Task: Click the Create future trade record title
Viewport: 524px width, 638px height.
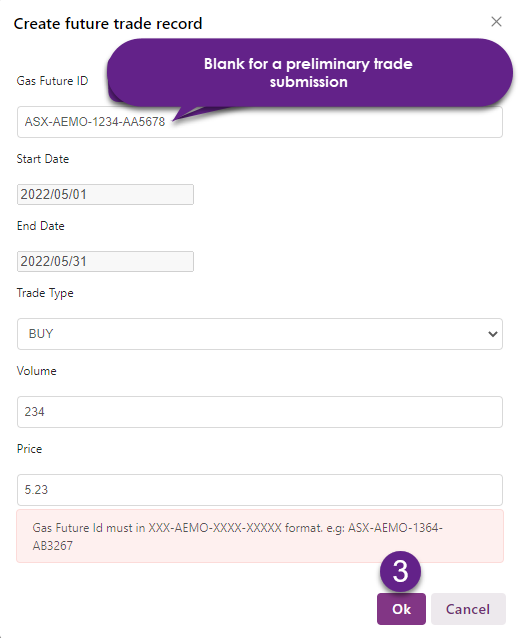Action: tap(108, 24)
